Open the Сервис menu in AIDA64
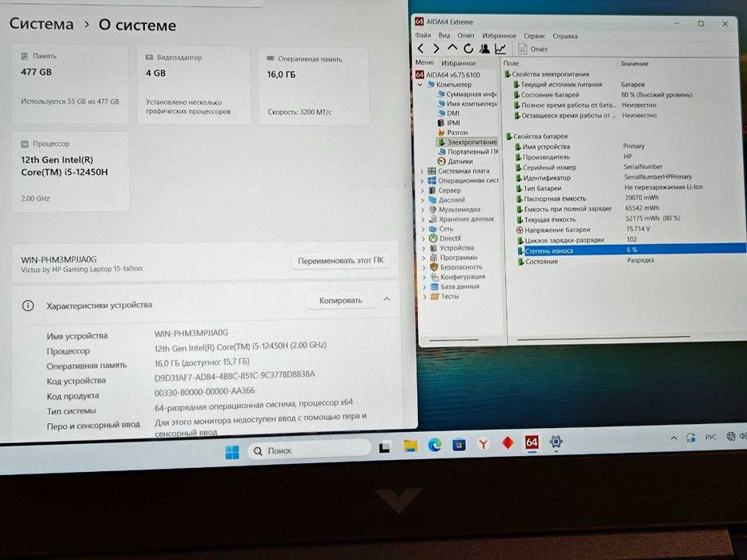 pyautogui.click(x=534, y=36)
